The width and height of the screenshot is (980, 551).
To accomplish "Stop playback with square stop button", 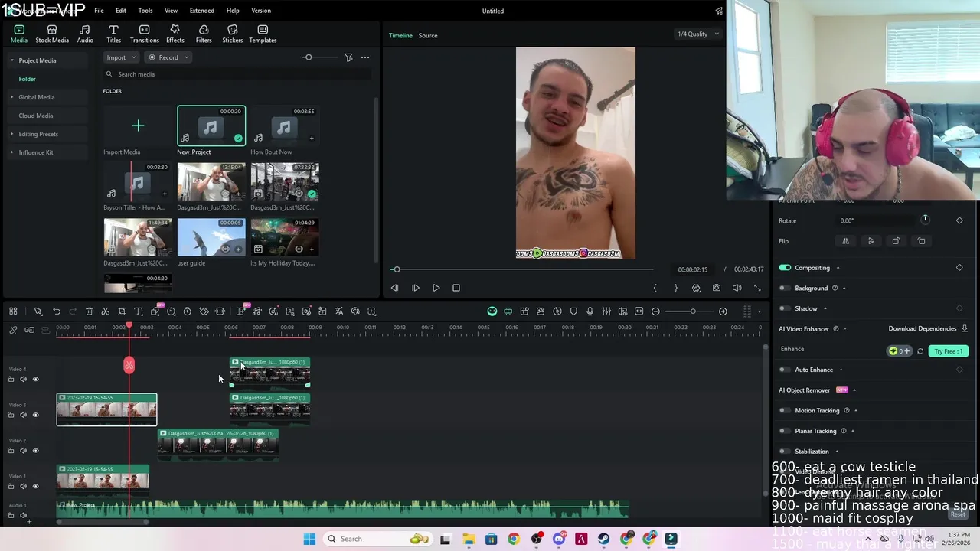I will pos(456,288).
